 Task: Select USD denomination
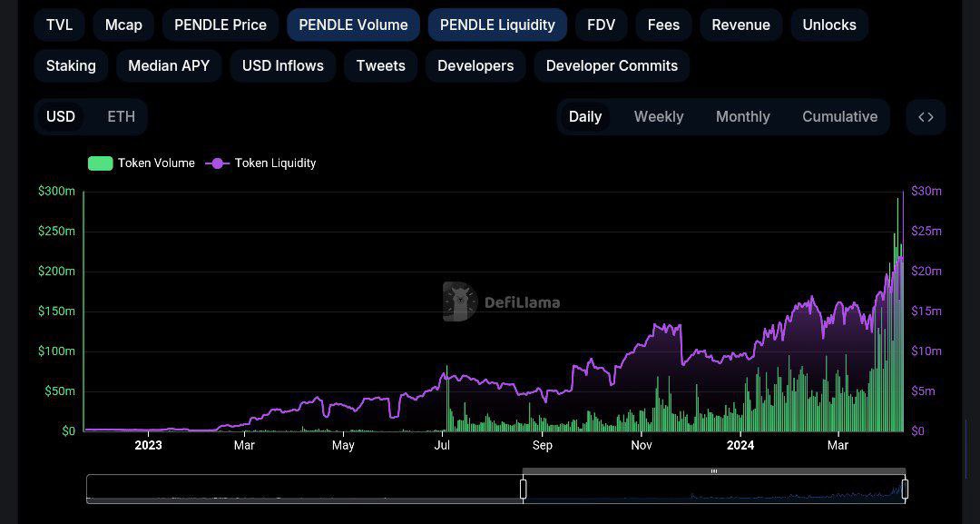(x=61, y=117)
